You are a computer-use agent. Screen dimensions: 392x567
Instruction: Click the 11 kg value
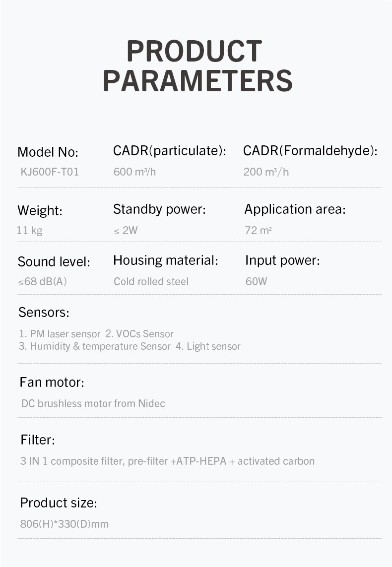29,230
